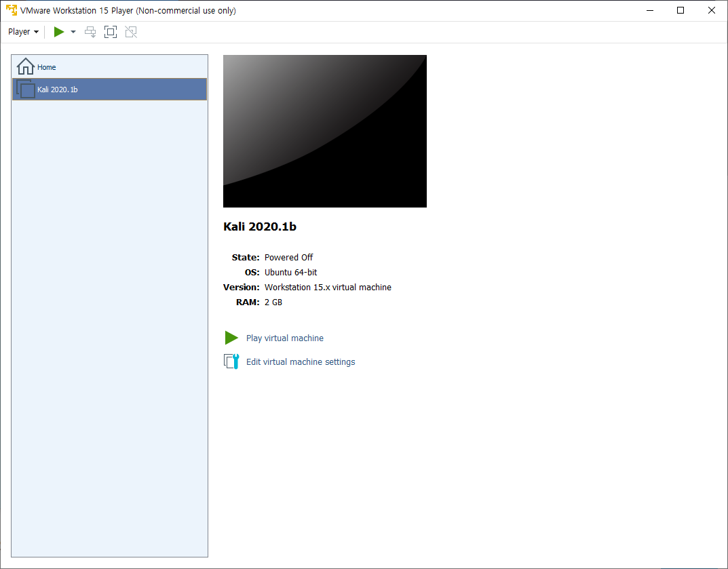This screenshot has height=569, width=728.
Task: Maximize the VMware Player window
Action: [x=681, y=10]
